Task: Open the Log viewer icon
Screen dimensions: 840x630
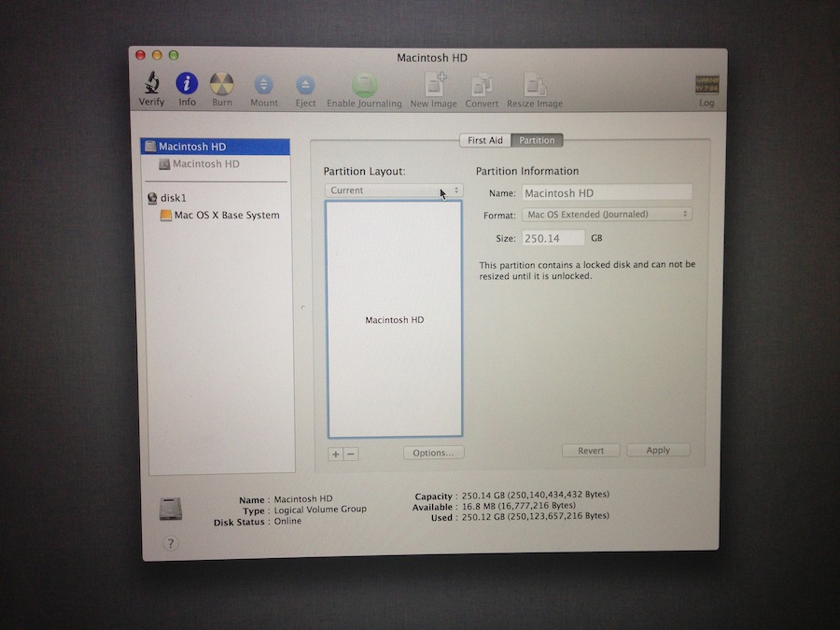Action: tap(707, 85)
